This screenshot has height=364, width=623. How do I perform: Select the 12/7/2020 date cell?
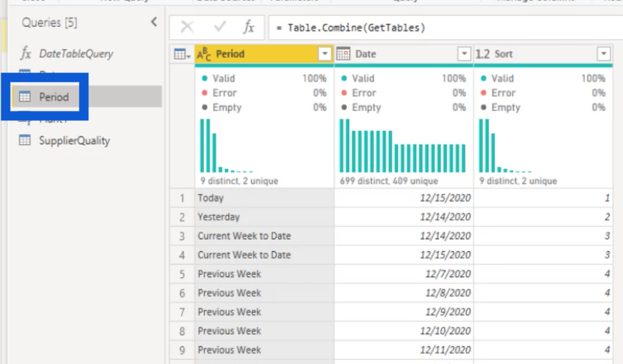point(404,274)
